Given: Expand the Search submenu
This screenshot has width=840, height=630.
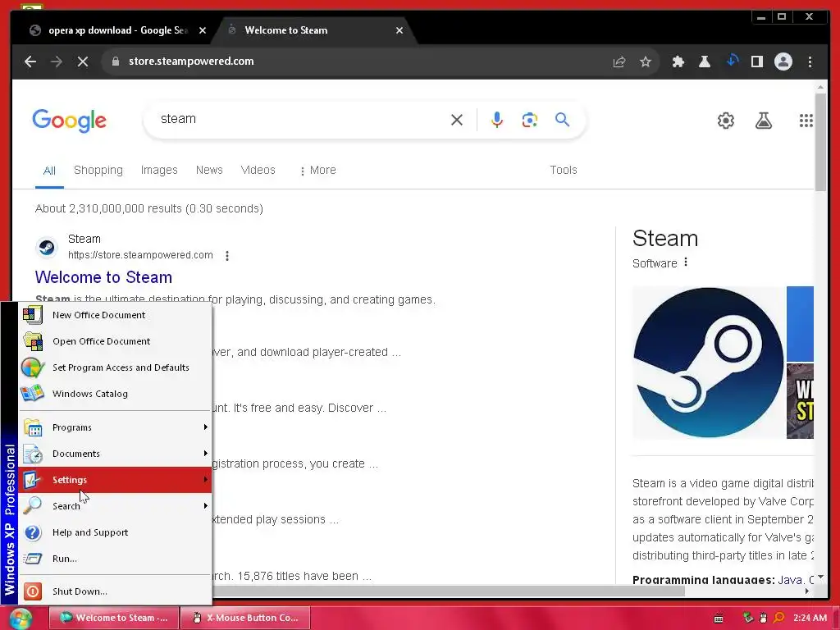Looking at the screenshot, I should pos(116,506).
